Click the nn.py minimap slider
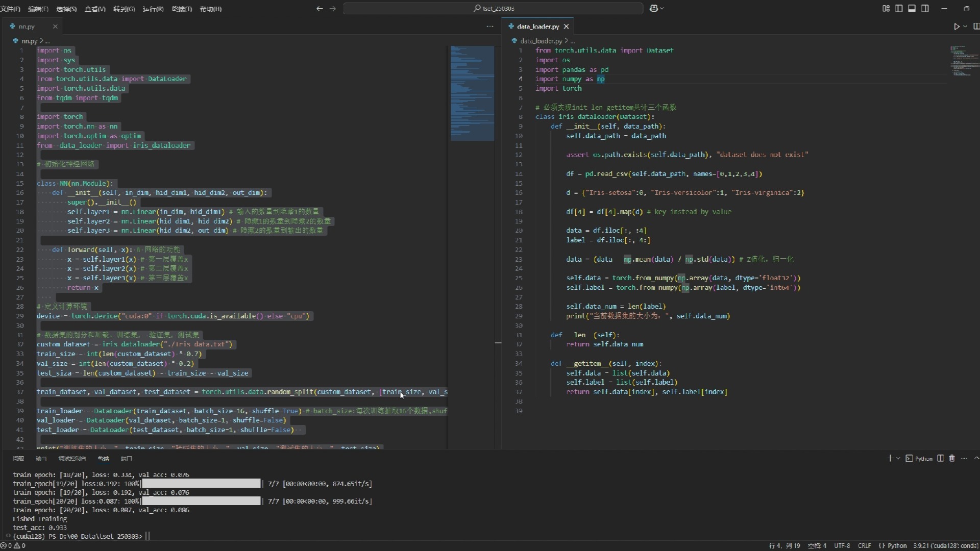980x551 pixels. pyautogui.click(x=472, y=93)
